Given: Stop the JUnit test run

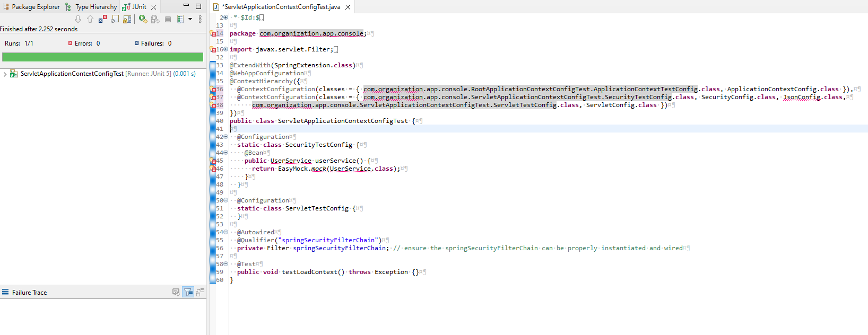Looking at the screenshot, I should (x=168, y=19).
